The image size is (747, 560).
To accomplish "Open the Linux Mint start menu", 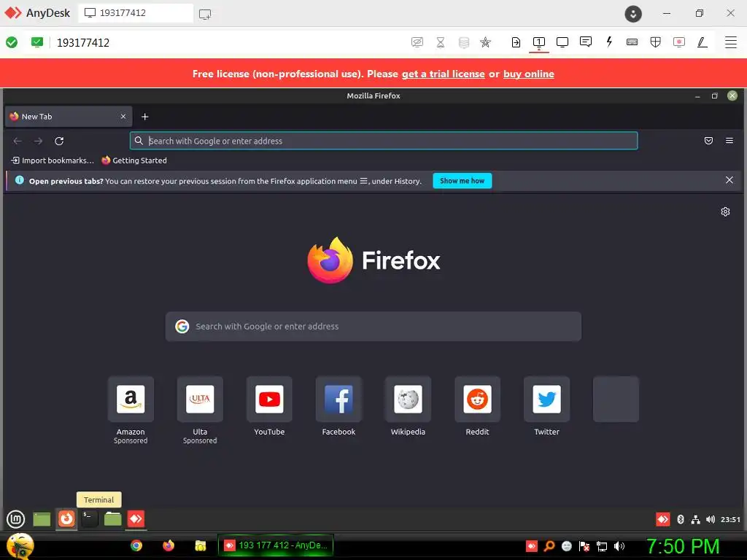I will 16,519.
